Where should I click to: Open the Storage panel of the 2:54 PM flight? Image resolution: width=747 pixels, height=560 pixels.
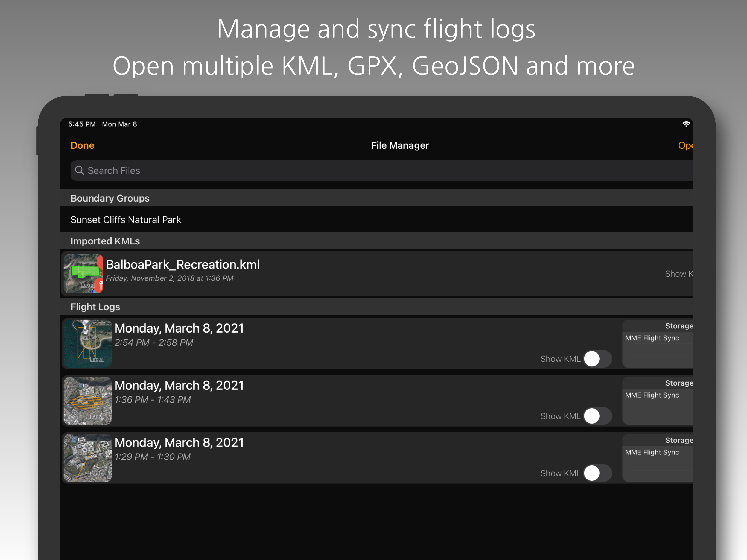click(x=679, y=326)
